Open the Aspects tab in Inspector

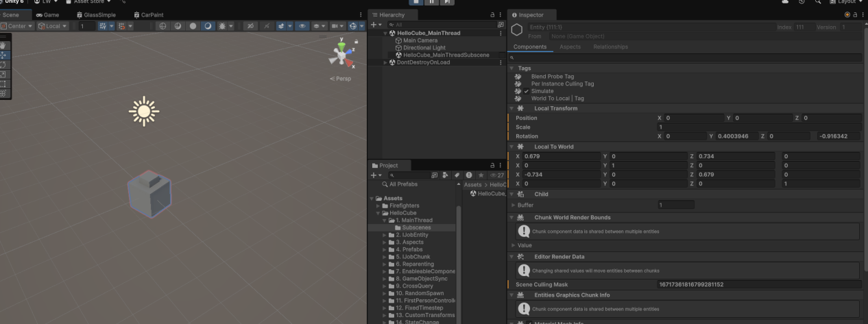coord(570,47)
